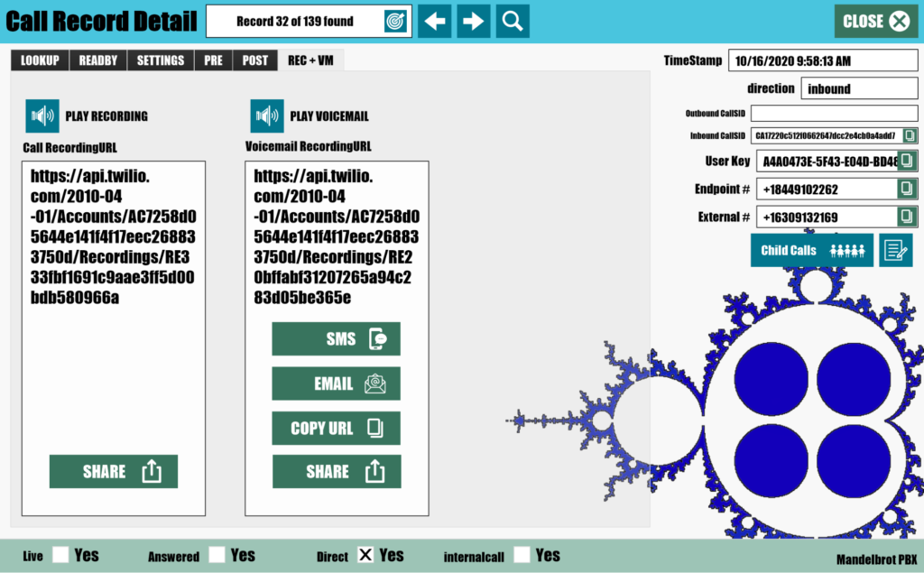Viewport: 924px width, 573px height.
Task: Select the REC + VM tab
Action: 310,60
